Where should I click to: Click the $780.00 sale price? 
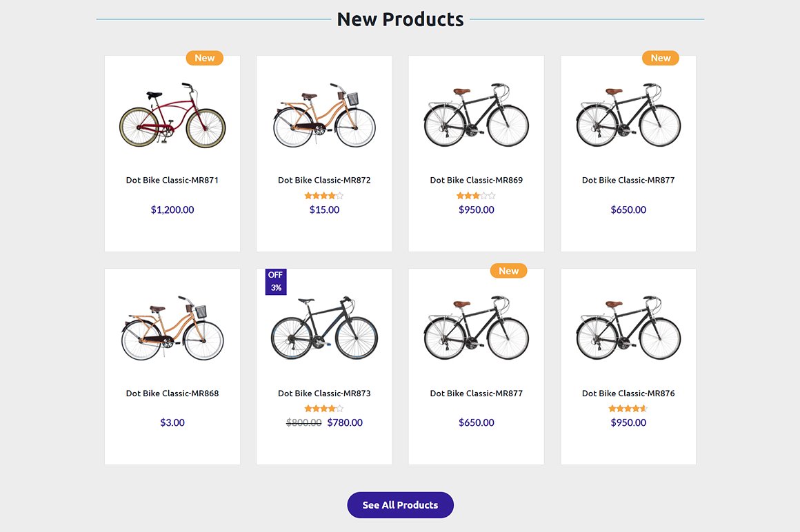tap(345, 423)
